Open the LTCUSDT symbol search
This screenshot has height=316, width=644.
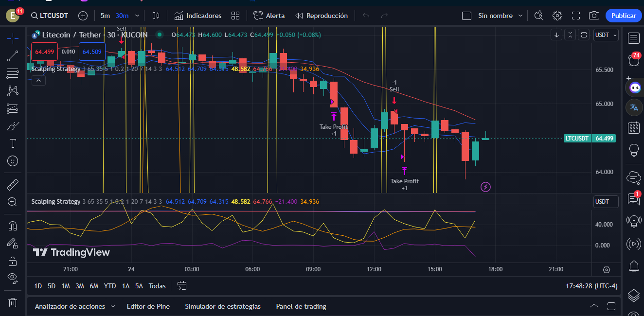point(50,16)
